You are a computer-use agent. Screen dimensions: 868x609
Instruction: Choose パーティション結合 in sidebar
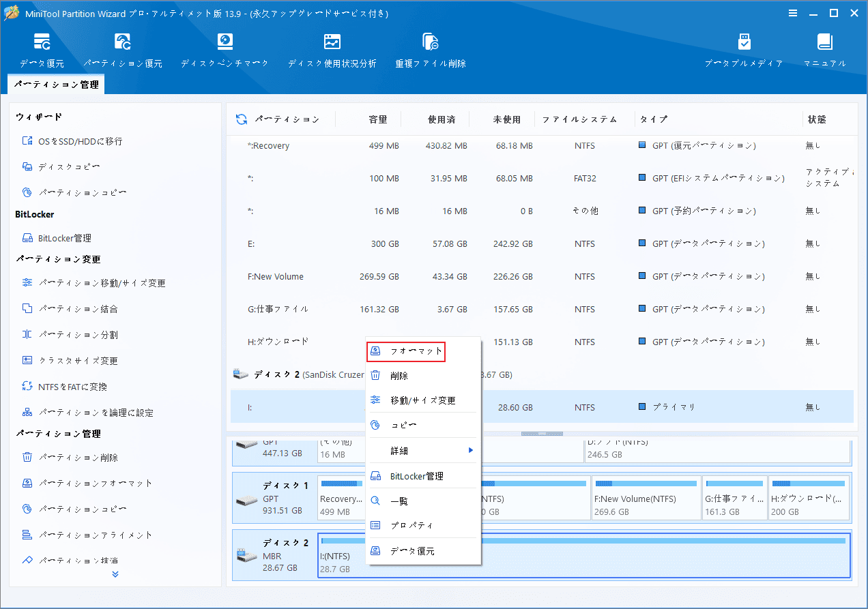pos(70,309)
